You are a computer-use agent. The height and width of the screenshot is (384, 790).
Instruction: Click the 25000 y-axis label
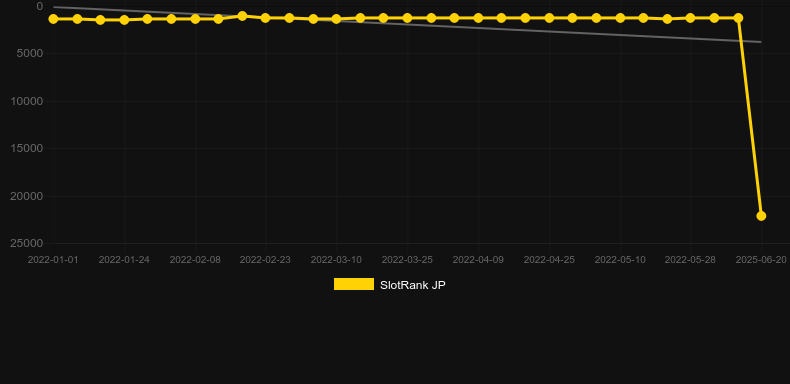26,243
